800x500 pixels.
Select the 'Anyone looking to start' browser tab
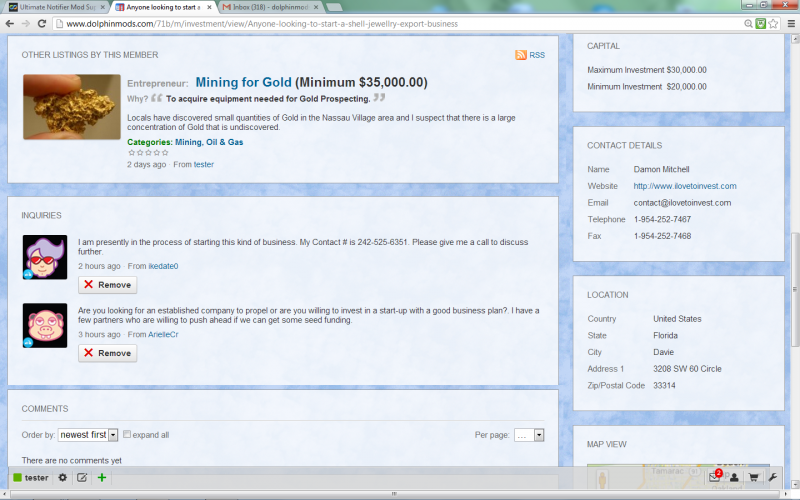(x=163, y=7)
